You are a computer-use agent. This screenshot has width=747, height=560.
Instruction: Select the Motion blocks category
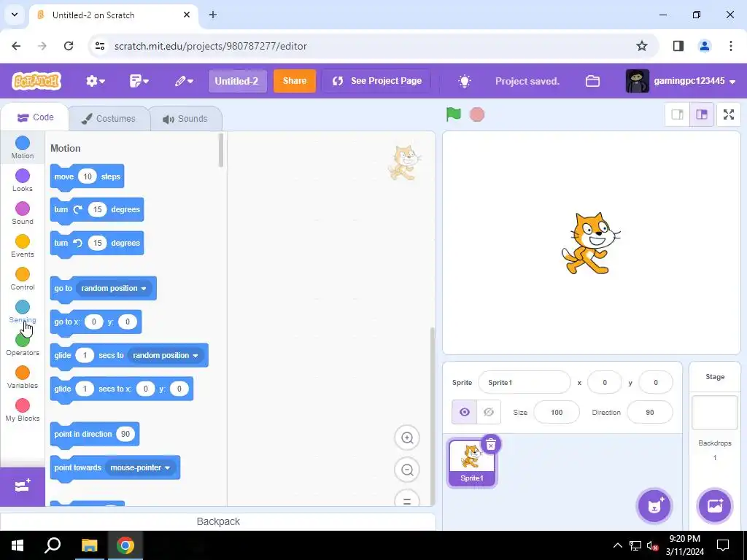pyautogui.click(x=23, y=147)
